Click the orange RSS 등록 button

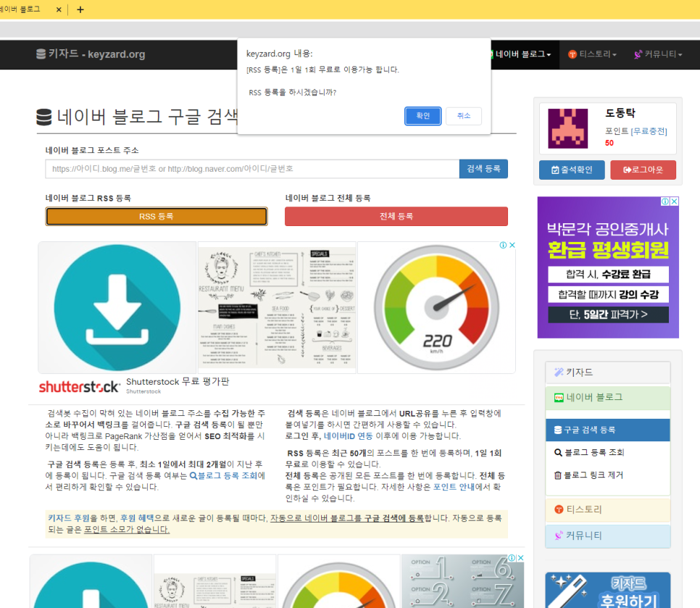(157, 217)
